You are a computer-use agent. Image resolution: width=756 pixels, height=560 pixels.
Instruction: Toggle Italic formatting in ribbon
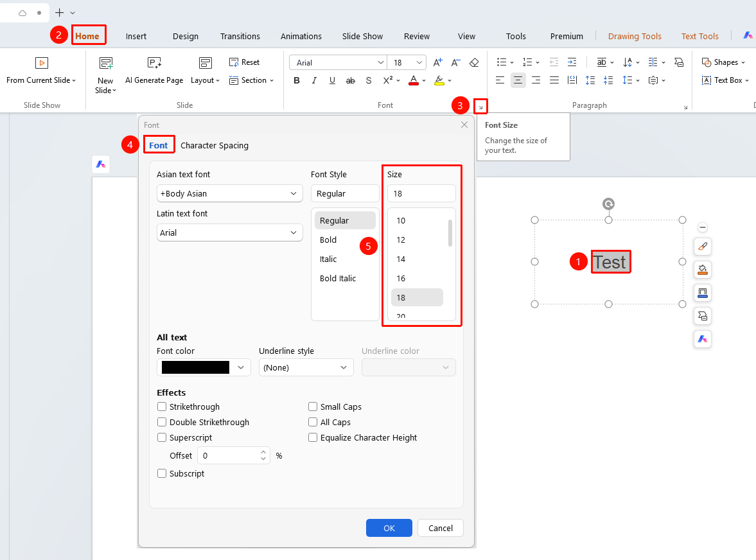(314, 80)
